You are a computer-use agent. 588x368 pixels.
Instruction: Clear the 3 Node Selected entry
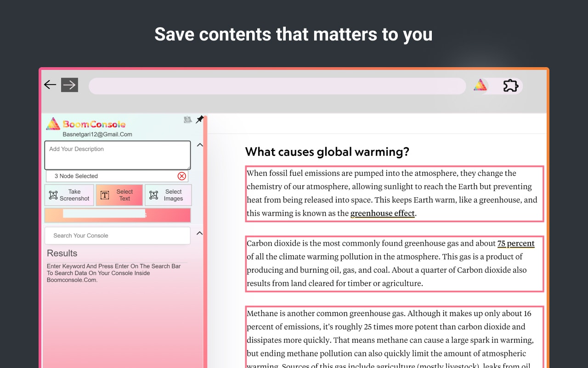click(182, 176)
